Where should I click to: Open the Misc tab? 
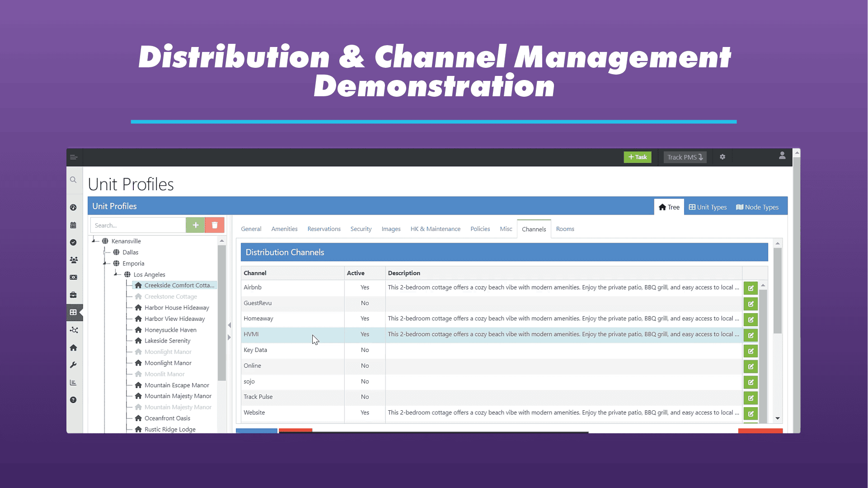(506, 229)
